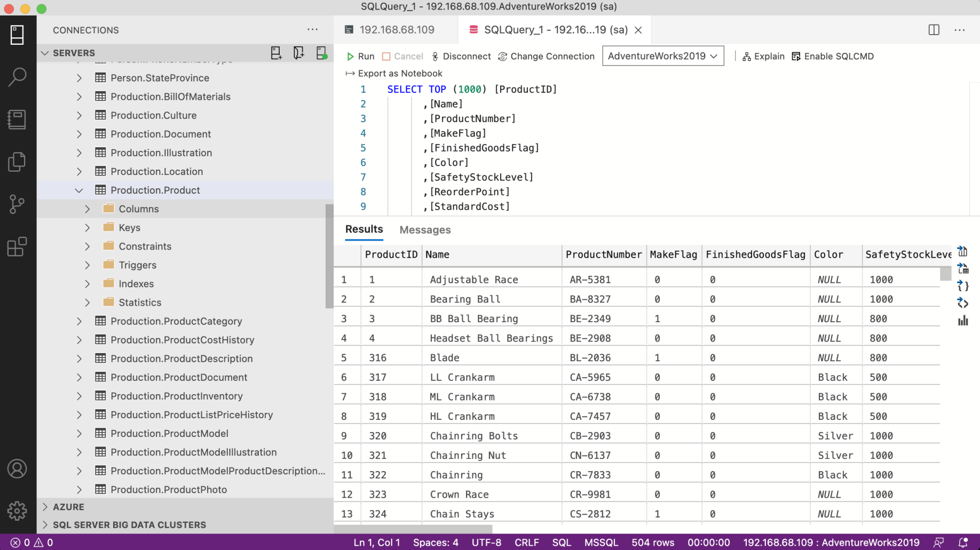Click the split editor layout icon
Image resolution: width=980 pixels, height=550 pixels.
point(934,30)
